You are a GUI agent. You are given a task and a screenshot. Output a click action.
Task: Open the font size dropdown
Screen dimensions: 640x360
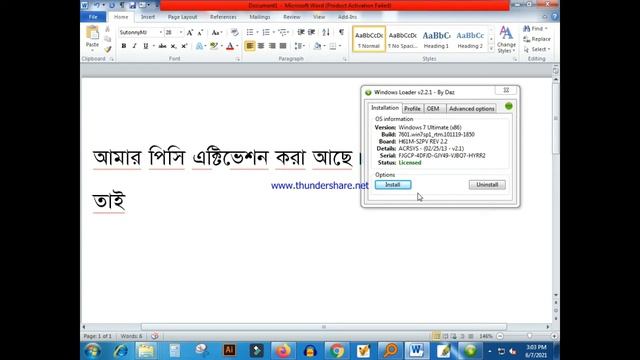181,32
